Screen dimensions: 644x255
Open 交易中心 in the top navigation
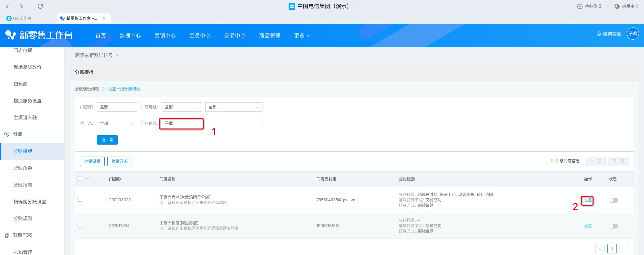point(235,36)
